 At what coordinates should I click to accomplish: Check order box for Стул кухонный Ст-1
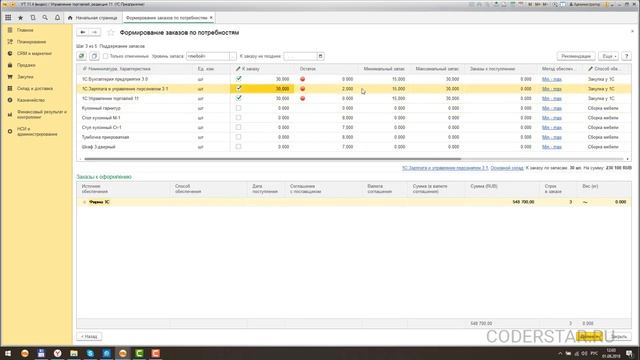pos(239,127)
